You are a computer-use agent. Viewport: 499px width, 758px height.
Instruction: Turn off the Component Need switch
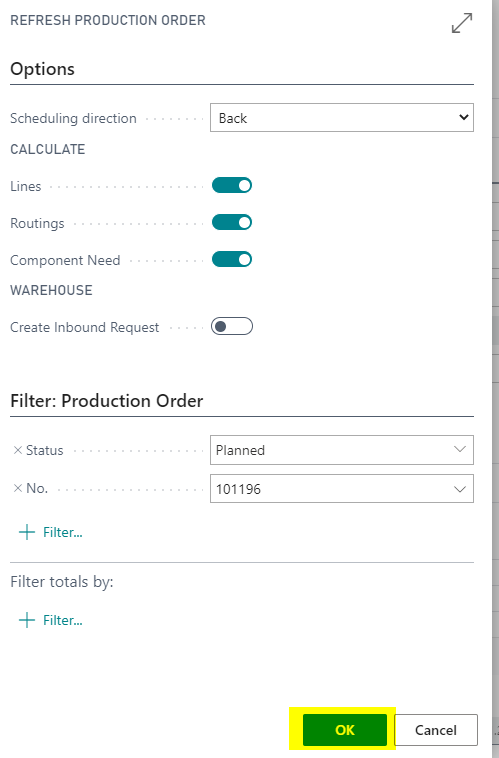tap(232, 260)
